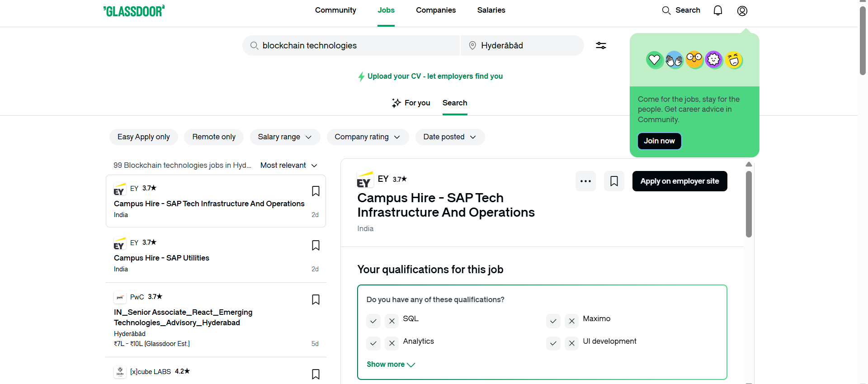Viewport: 868px width, 384px height.
Task: Click the blockchain technologies search field
Action: pos(353,46)
